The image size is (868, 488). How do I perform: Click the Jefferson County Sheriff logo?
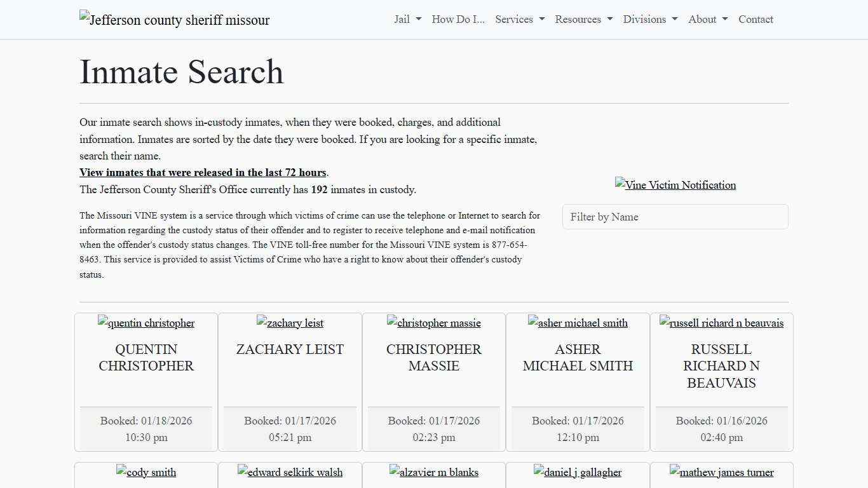[174, 20]
